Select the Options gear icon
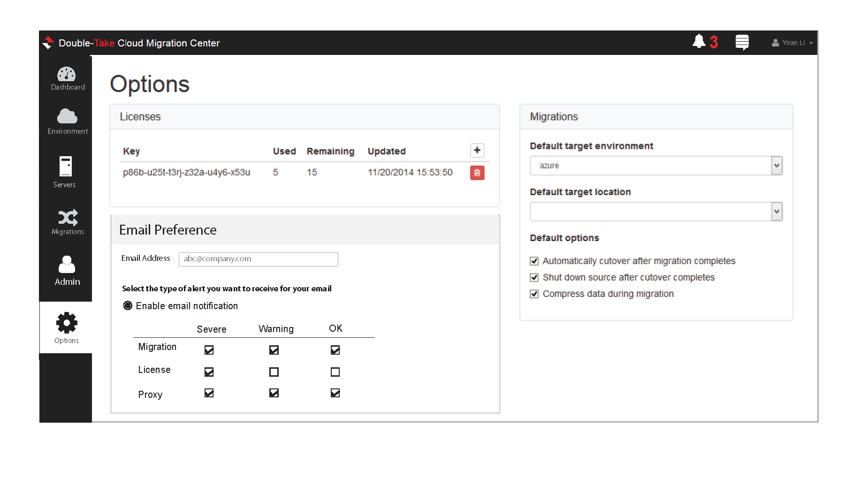Image resolution: width=868 pixels, height=486 pixels. pos(67,323)
